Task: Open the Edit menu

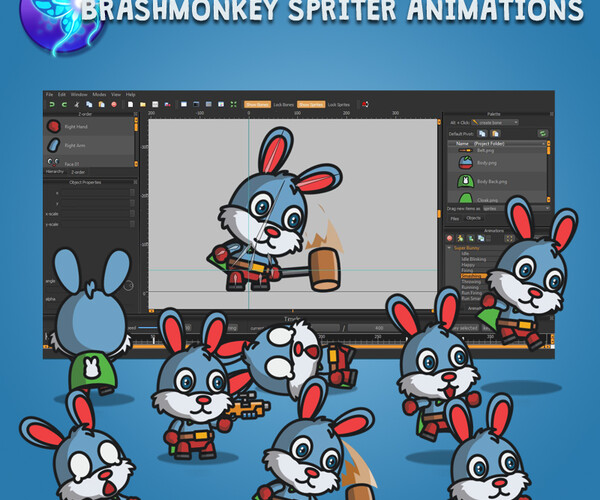Action: [62, 94]
